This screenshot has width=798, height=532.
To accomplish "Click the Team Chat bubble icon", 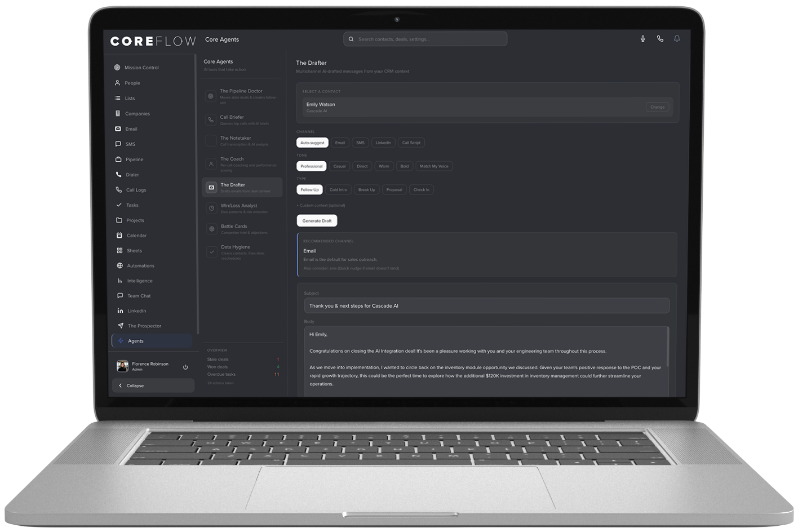I will pyautogui.click(x=120, y=295).
